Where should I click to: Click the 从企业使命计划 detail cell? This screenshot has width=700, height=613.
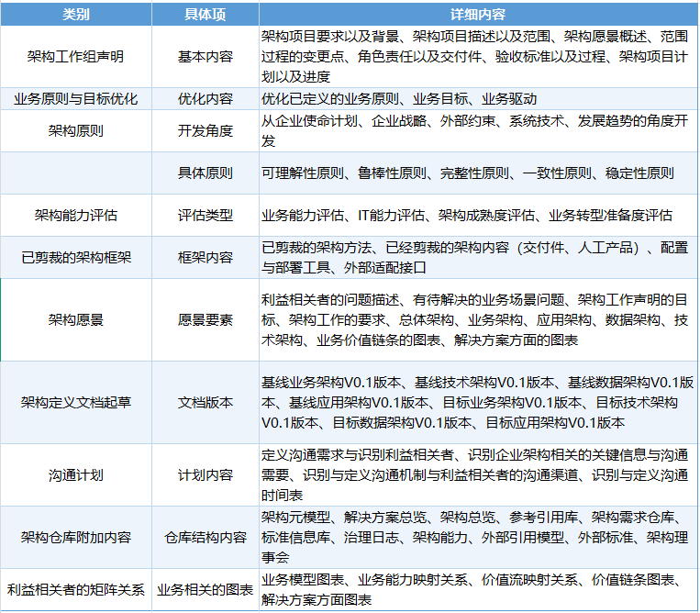[478, 131]
